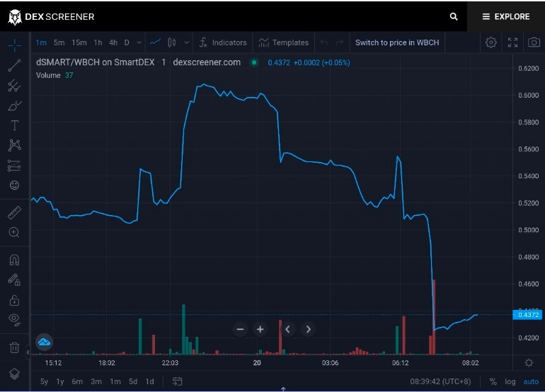Toggle auto scale
Image resolution: width=545 pixels, height=392 pixels.
(531, 381)
